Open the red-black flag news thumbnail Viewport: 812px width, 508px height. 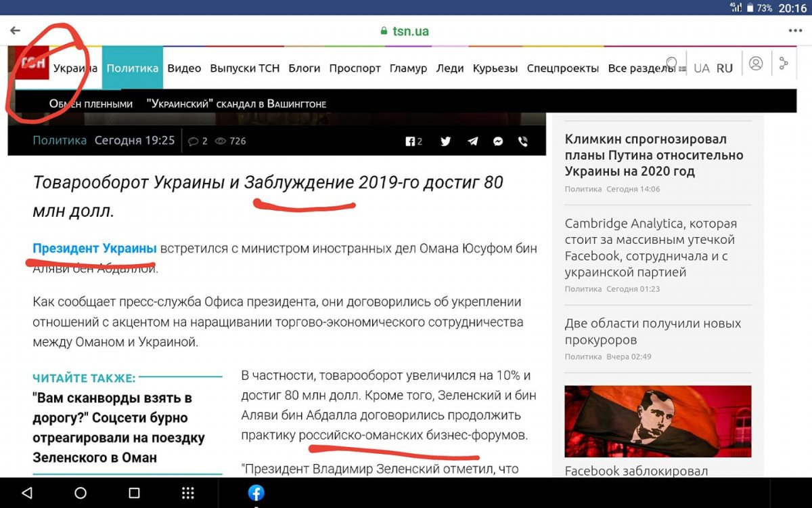coord(658,421)
